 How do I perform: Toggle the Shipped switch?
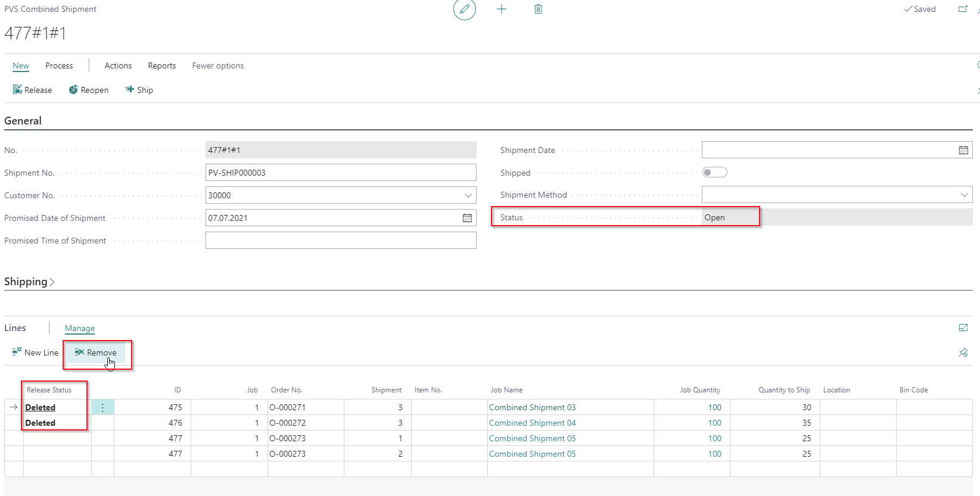tap(715, 173)
